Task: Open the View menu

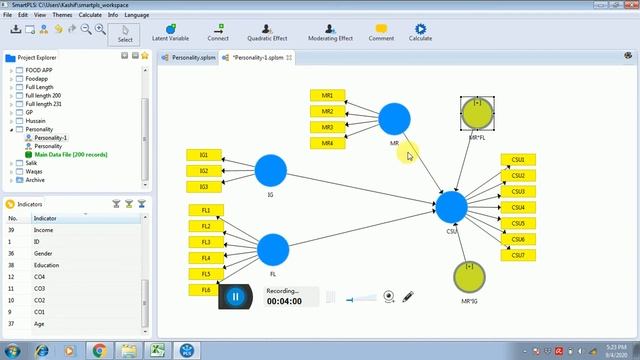Action: click(40, 15)
